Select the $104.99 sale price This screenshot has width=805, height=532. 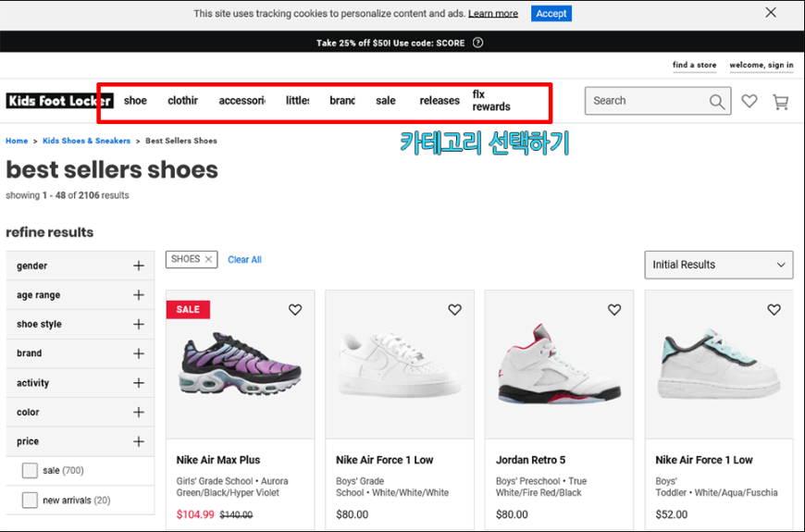pos(195,514)
